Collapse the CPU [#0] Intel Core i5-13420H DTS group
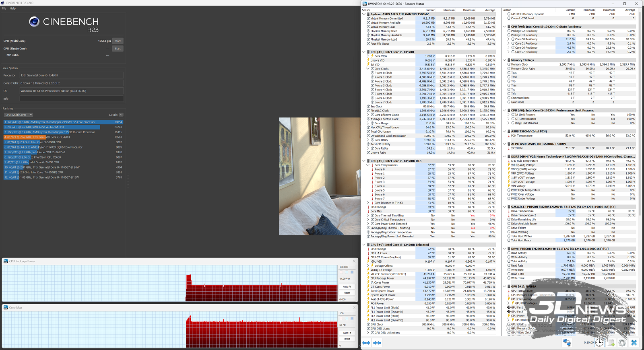644x350 pixels. (364, 161)
